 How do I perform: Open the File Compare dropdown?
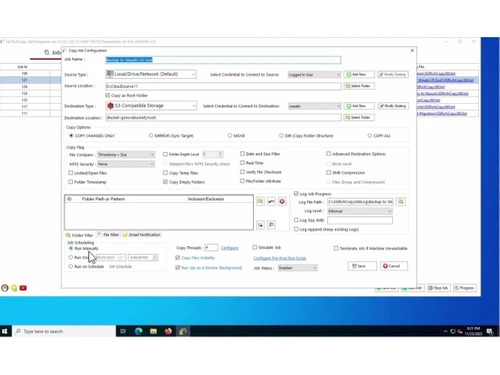(x=126, y=155)
